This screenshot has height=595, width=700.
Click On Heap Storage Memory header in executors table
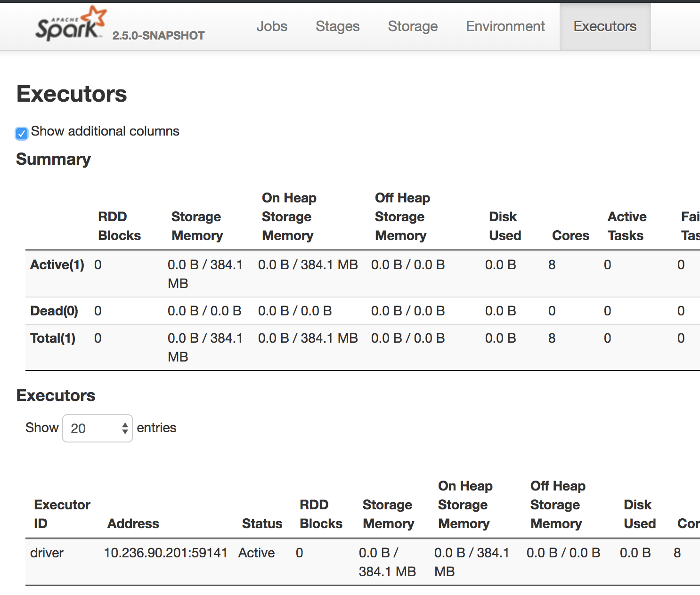coord(465,505)
